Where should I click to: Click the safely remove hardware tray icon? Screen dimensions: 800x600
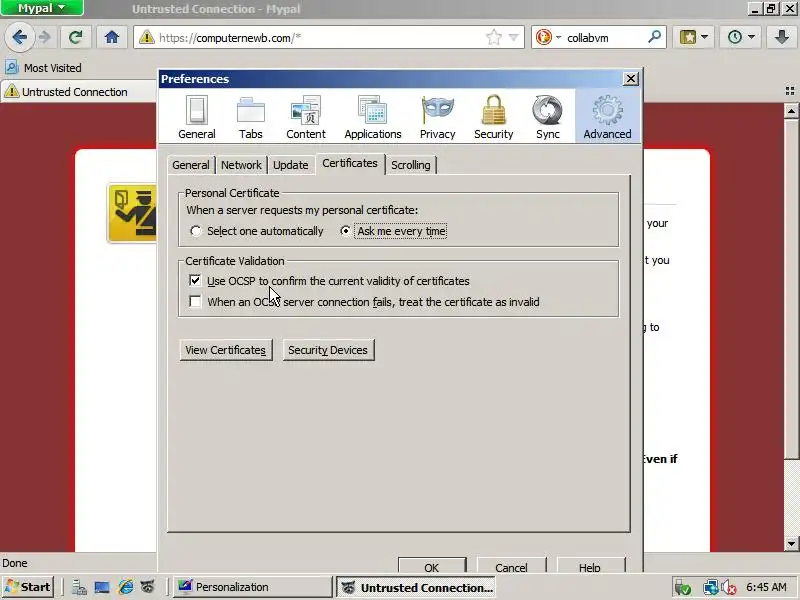pos(682,588)
